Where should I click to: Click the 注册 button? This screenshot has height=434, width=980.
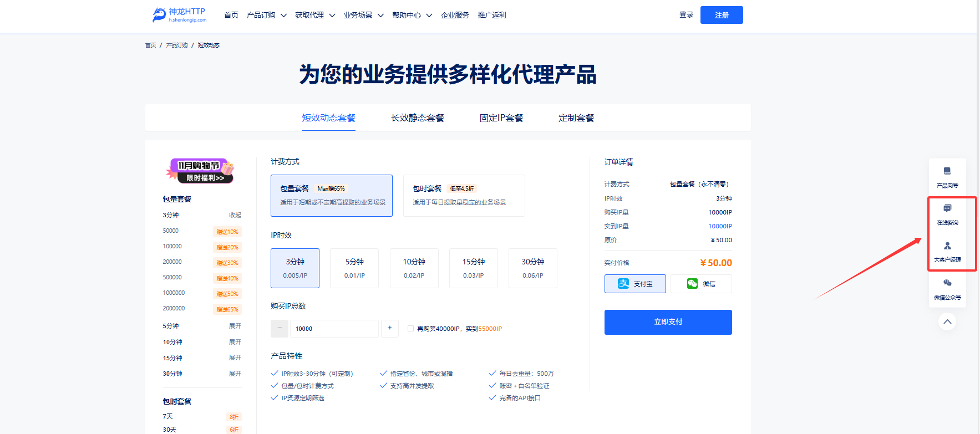pos(721,15)
